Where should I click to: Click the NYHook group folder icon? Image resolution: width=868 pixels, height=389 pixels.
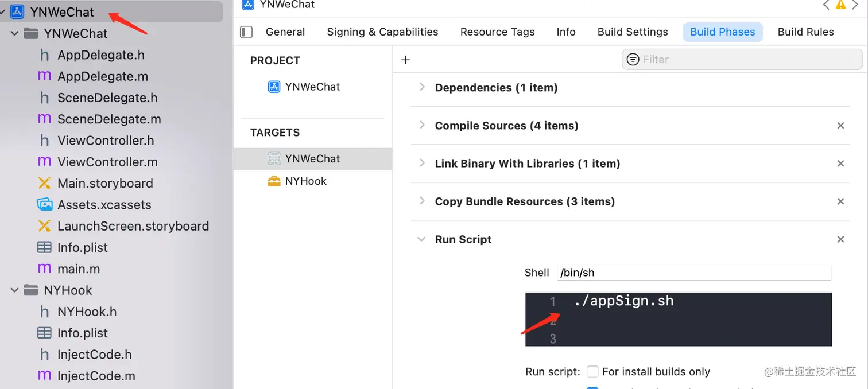point(31,290)
